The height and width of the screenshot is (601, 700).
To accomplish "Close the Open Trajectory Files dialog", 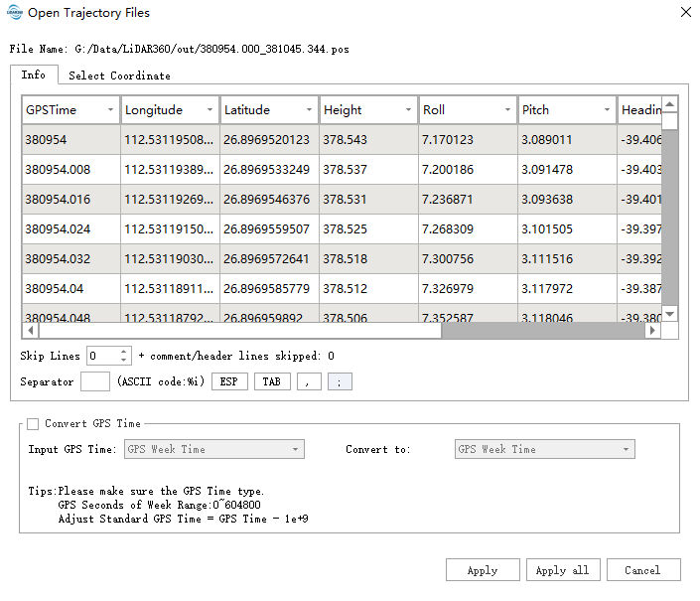I will click(x=685, y=12).
